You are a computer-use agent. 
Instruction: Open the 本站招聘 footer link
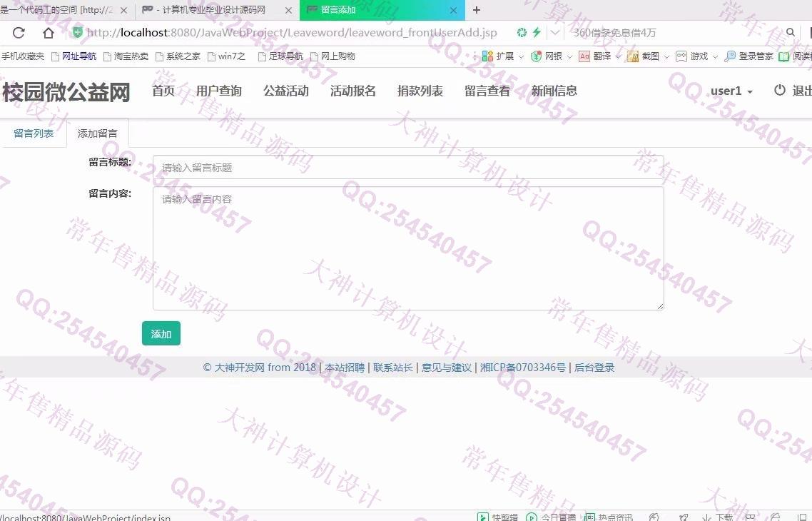click(x=345, y=367)
